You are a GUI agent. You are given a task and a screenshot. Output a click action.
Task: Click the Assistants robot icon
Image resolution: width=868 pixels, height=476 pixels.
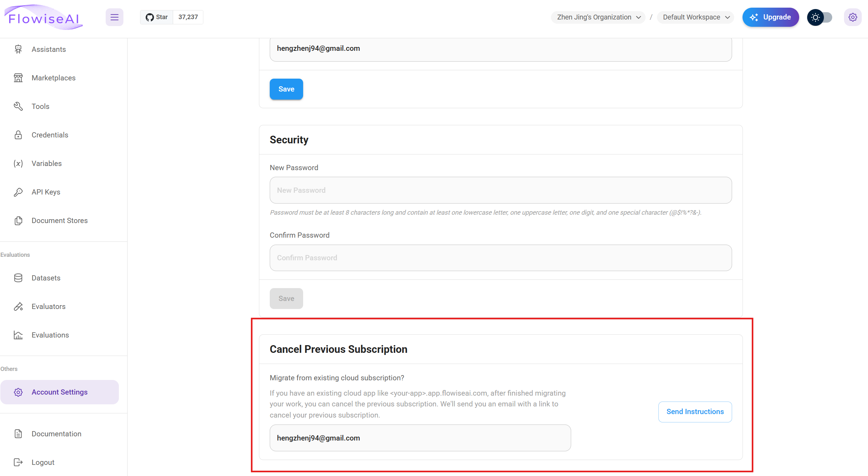pyautogui.click(x=18, y=49)
